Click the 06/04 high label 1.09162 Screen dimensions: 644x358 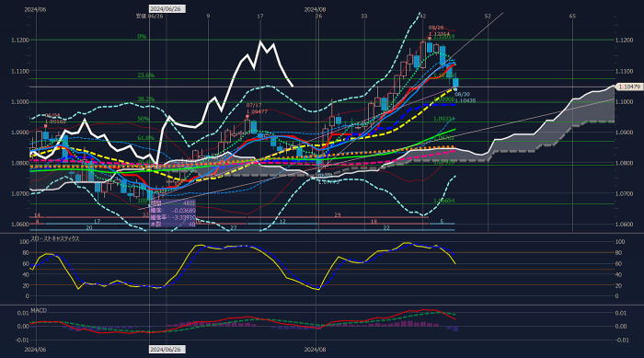(55, 119)
